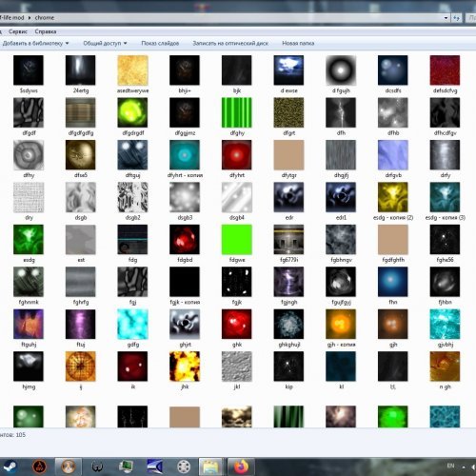Image resolution: width=476 pixels, height=476 pixels.
Task: Select the dfhy swirl thumbnail
Action: tap(29, 155)
